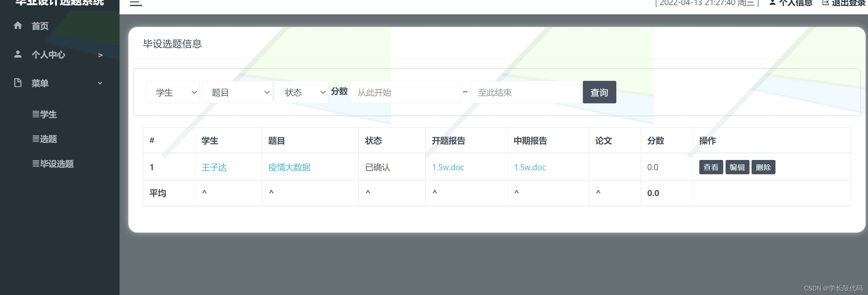The width and height of the screenshot is (868, 295).
Task: Click the home icon beside 首页
Action: [x=18, y=26]
